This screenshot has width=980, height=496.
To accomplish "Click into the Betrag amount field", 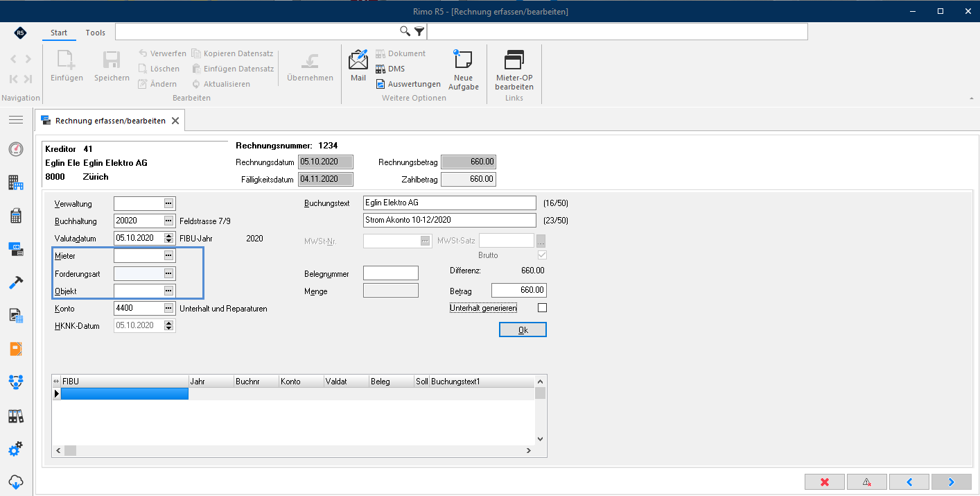I will click(519, 291).
